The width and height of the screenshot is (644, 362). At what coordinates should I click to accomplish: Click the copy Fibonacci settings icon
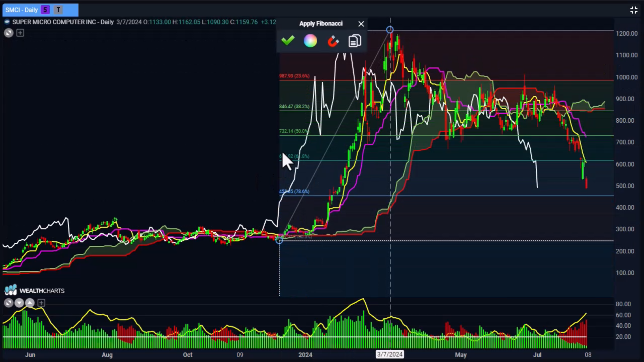coord(355,41)
